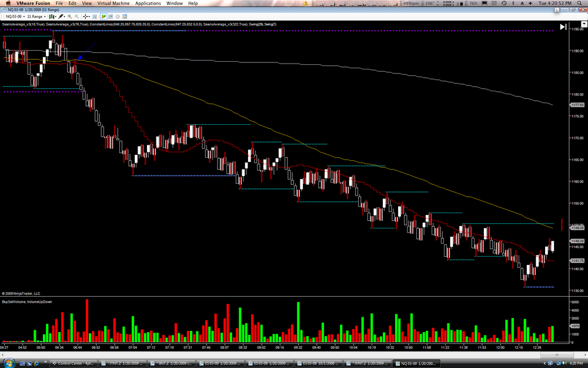Switch to ^JVNT.Z taskbar window
This screenshot has height=368, width=588.
(367, 363)
